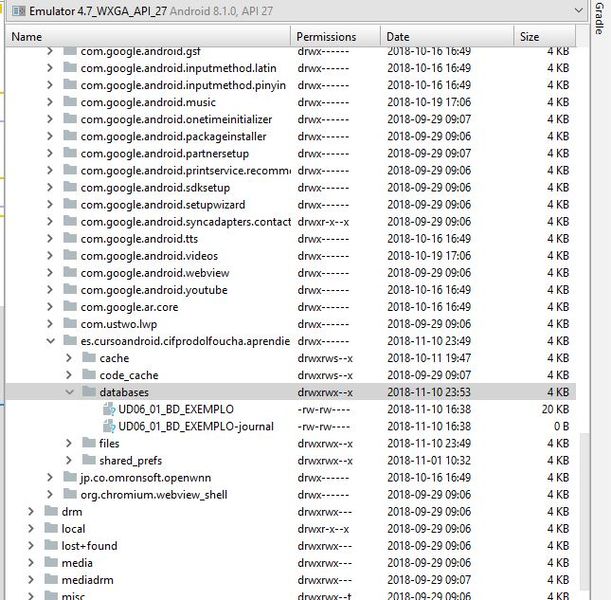Click the com.google.android.setupwizard folder icon
This screenshot has height=600, width=611.
[70, 204]
